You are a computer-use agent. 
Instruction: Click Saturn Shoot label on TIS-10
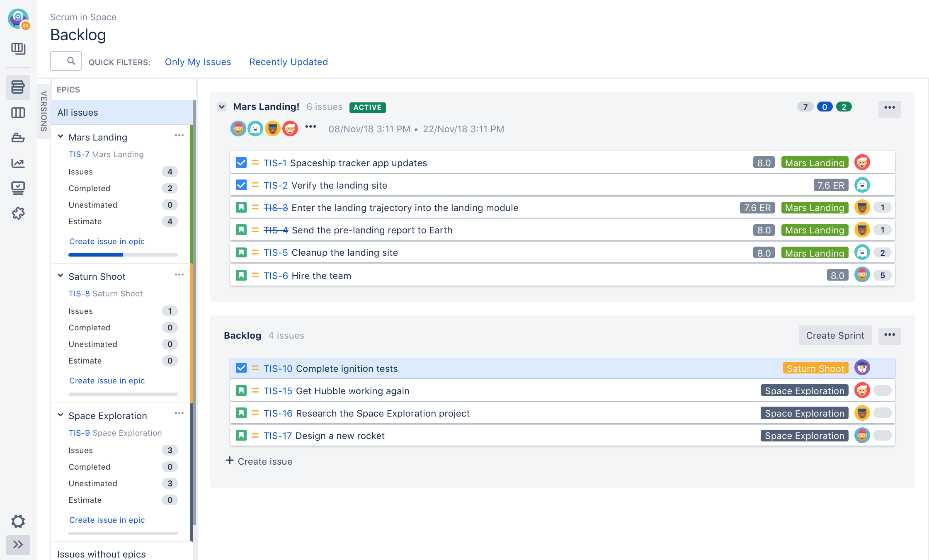pyautogui.click(x=815, y=368)
